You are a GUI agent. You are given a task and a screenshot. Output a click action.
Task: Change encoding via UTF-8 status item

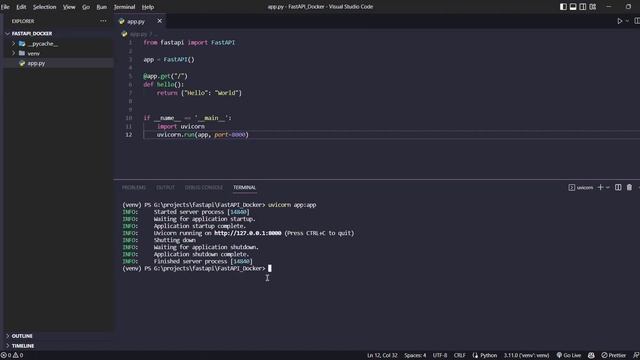pyautogui.click(x=440, y=356)
